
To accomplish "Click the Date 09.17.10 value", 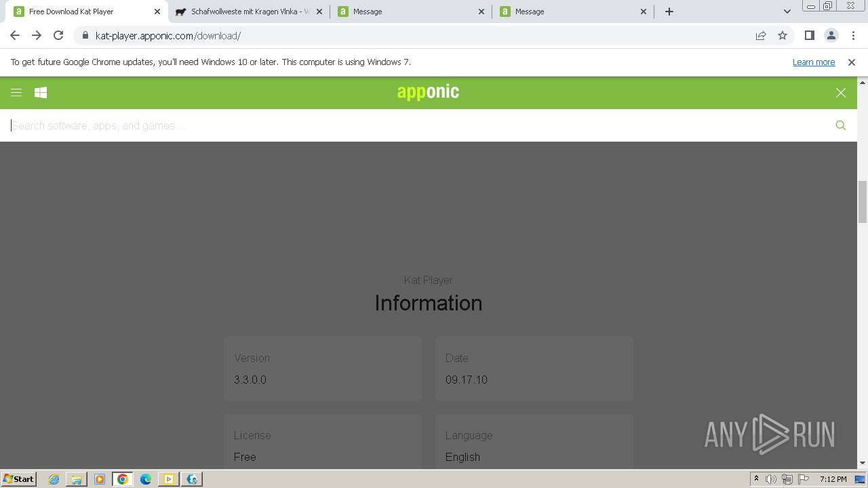I will (x=467, y=380).
